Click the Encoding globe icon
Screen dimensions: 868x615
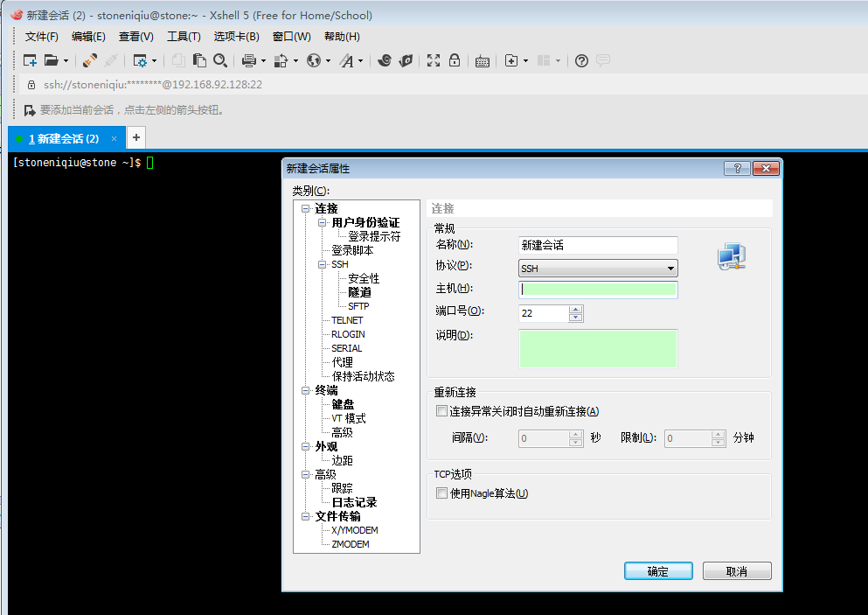[314, 60]
